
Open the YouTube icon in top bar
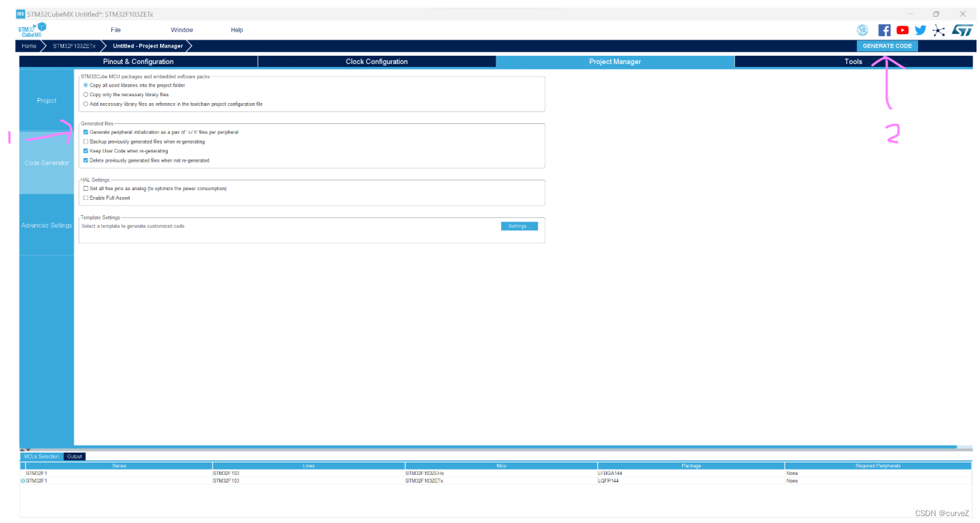[x=903, y=30]
